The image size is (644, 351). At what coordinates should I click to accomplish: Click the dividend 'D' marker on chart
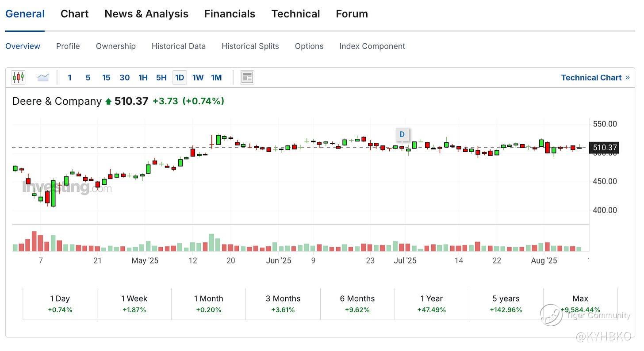point(402,134)
